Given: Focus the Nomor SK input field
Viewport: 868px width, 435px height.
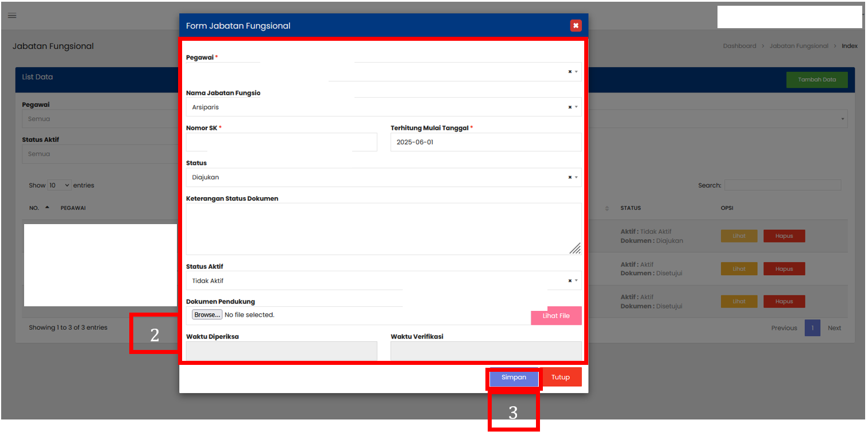Looking at the screenshot, I should pos(281,142).
